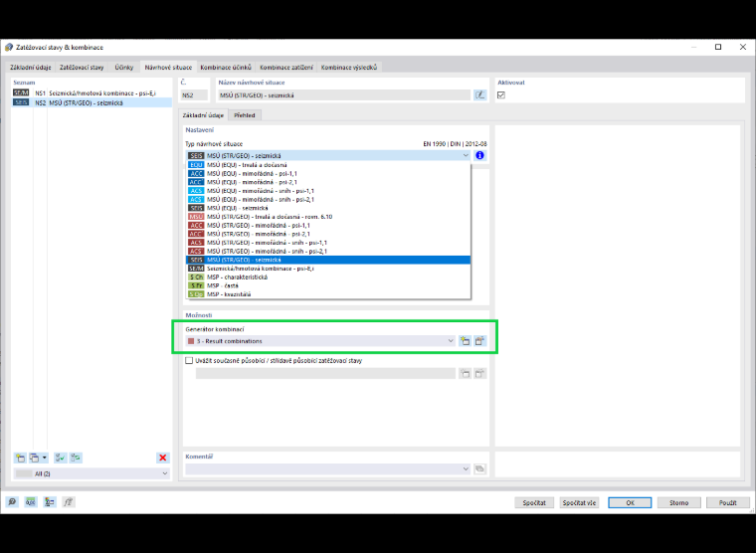This screenshot has width=756, height=553.
Task: Choose MSÚ (STR/GEO) - mimořádná - psi-2,1 option
Action: click(328, 234)
